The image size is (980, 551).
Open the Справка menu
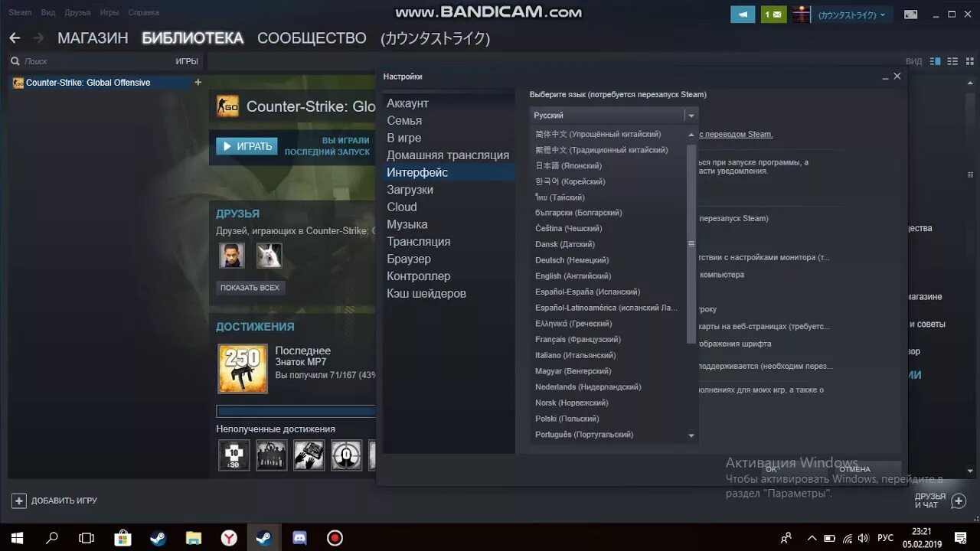pyautogui.click(x=144, y=12)
